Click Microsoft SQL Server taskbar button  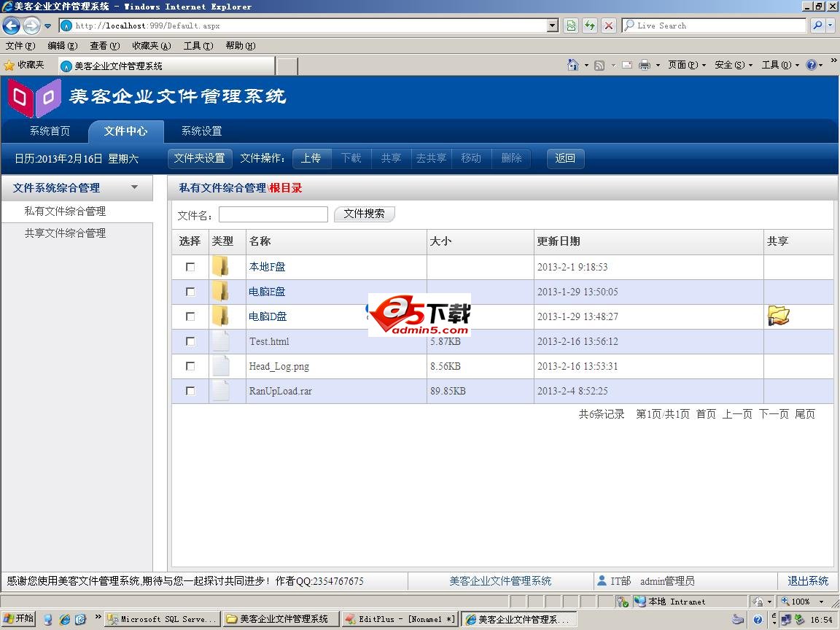[163, 619]
